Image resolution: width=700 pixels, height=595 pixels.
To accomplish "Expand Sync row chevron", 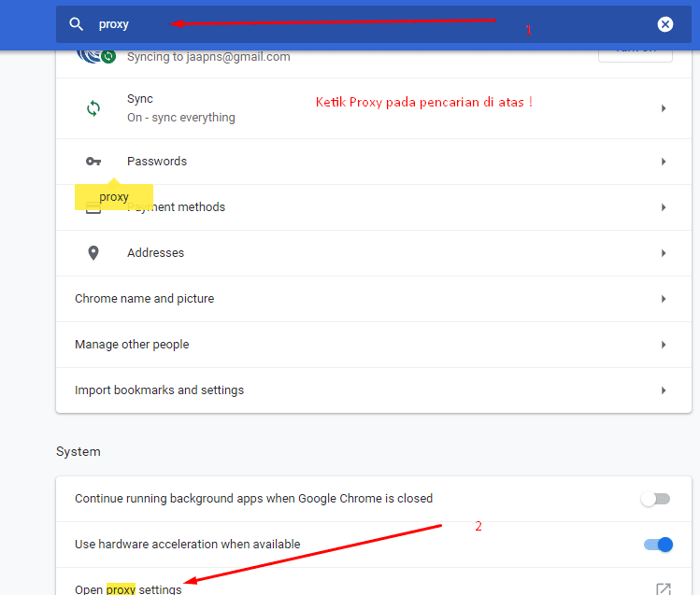I will point(664,108).
